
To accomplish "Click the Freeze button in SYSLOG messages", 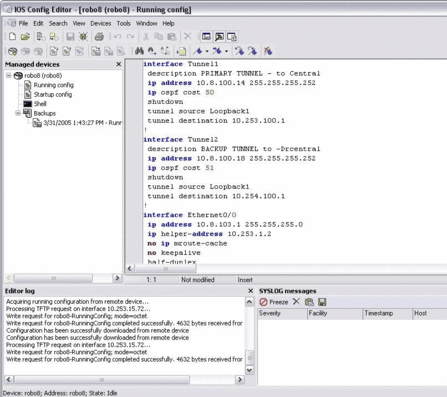I will [x=274, y=302].
